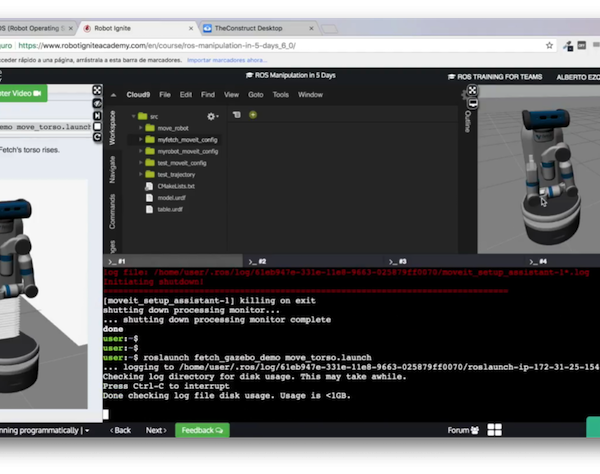Open the View menu
600x474 pixels.
[231, 95]
